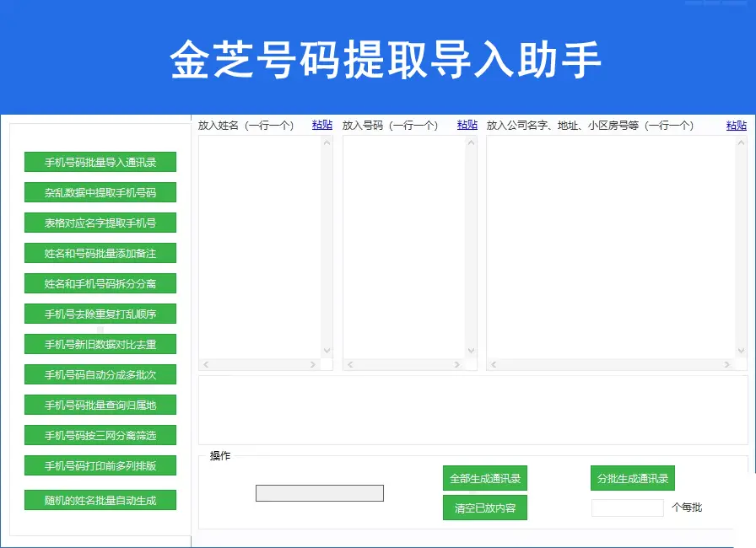756x548 pixels.
Task: Open 手机号码按三网分离筛选 tool
Action: 100,435
